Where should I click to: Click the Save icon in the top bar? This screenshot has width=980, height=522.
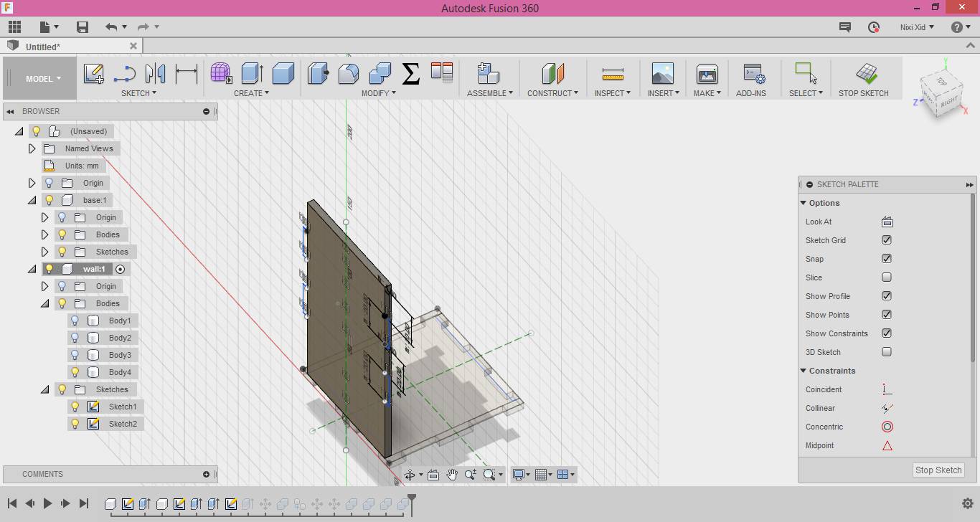point(83,27)
